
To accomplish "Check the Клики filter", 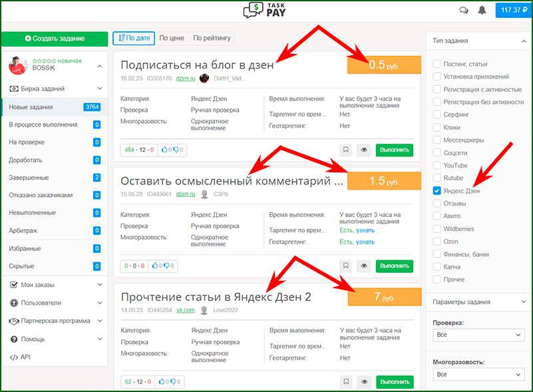I will 437,128.
